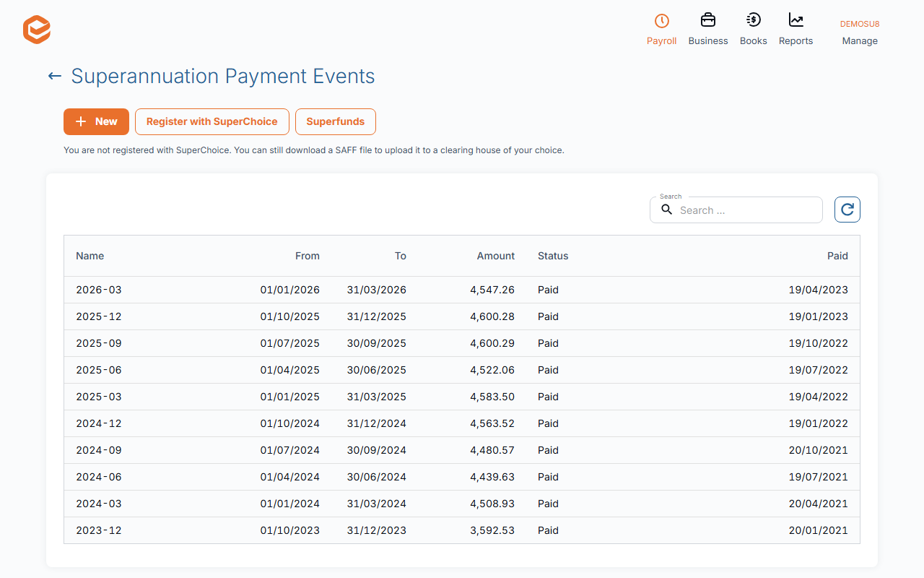Open the Books dollar icon menu

(x=754, y=30)
